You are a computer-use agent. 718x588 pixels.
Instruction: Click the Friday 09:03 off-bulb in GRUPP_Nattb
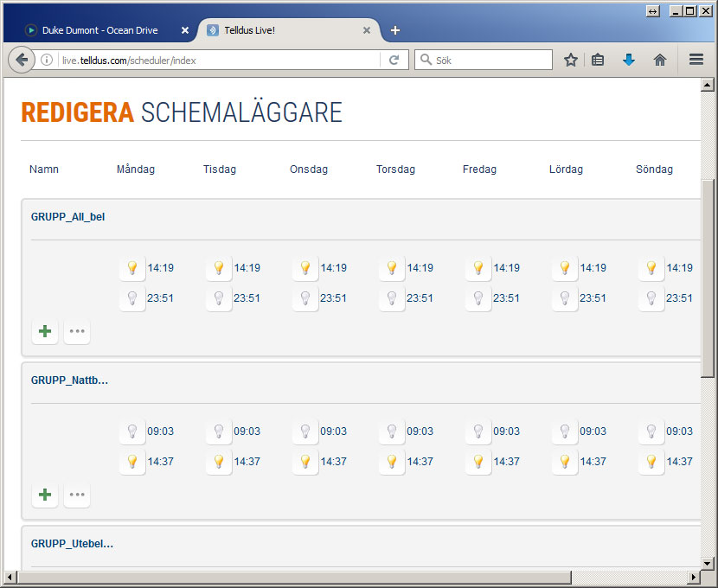pos(478,431)
